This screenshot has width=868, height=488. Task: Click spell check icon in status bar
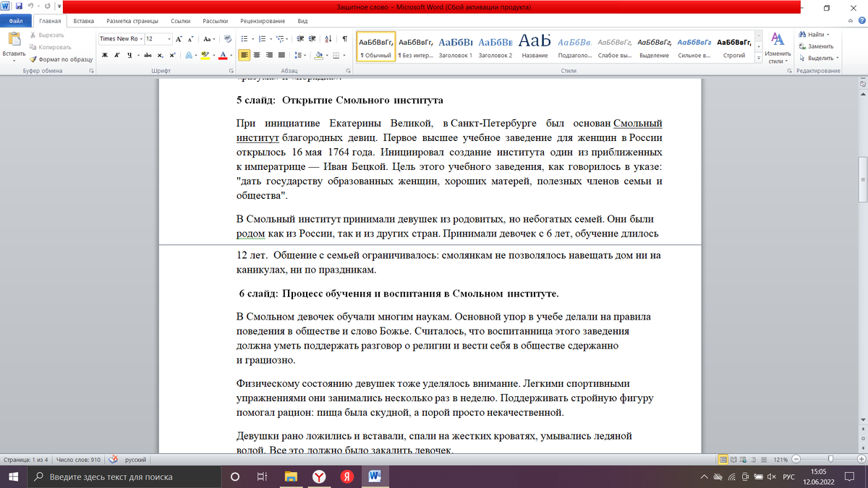(x=113, y=460)
